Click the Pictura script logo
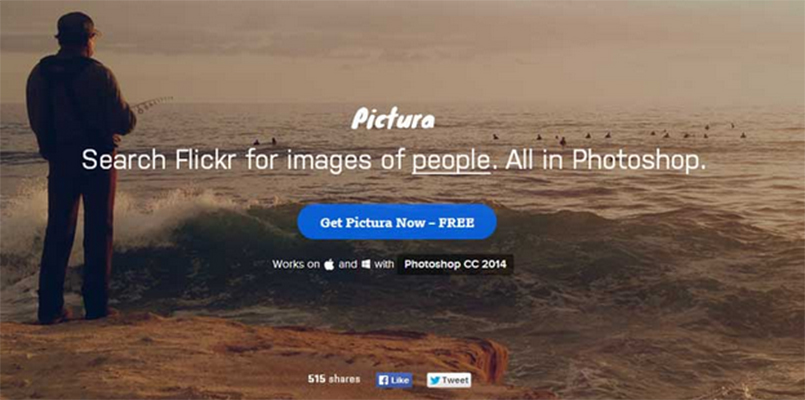Viewport: 805px width, 400px height. [393, 119]
